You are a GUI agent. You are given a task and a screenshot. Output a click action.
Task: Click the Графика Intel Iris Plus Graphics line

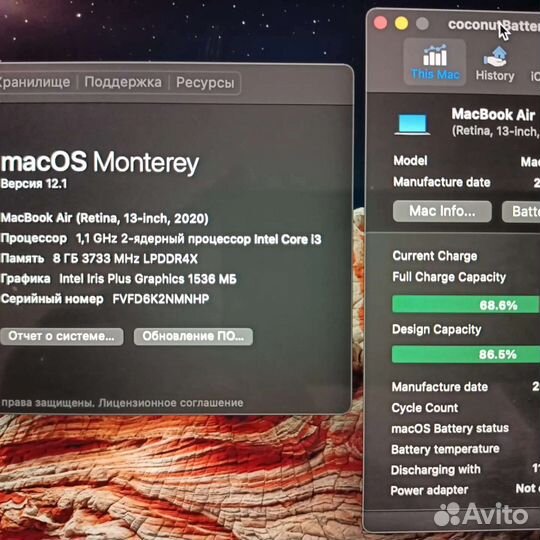click(118, 279)
